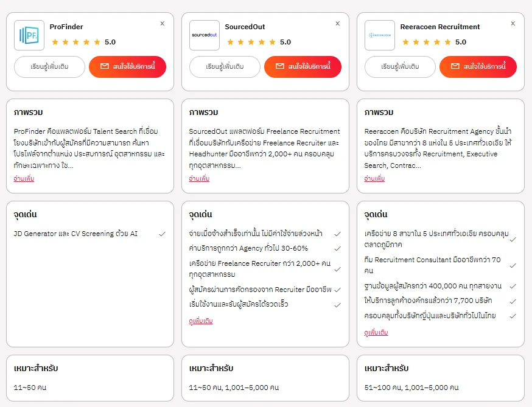Remove SourcedOut from the comparison
Viewport: 532px width, 407px height.
(338, 23)
